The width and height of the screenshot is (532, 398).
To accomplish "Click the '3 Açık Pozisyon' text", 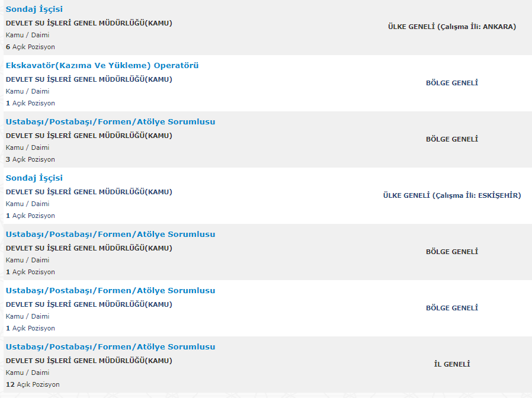I will (x=30, y=159).
